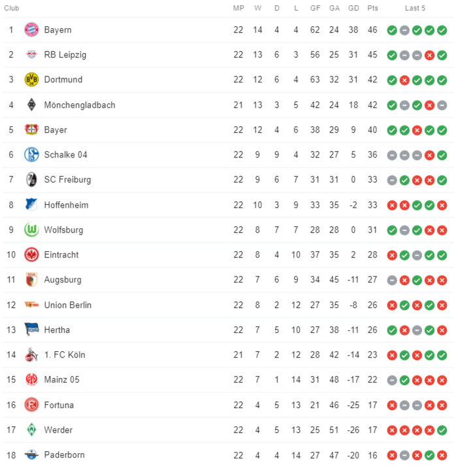Click Mönchengladbach's latest grey draw indicator
The image size is (454, 476).
(x=442, y=105)
